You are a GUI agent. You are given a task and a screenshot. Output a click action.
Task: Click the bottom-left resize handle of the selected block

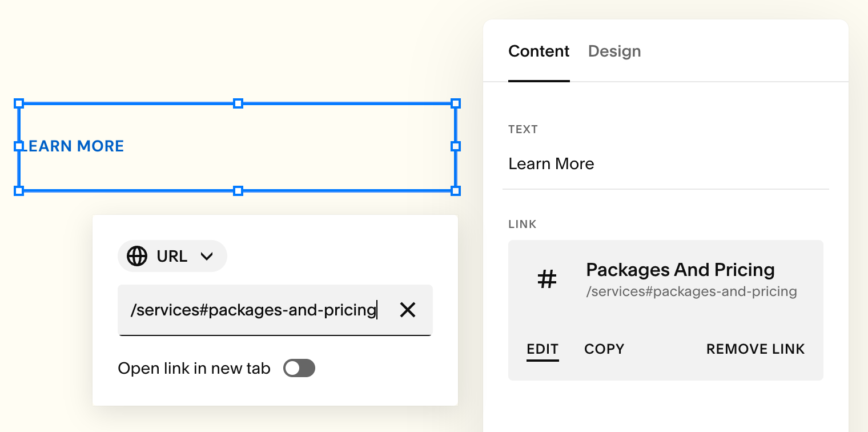19,190
